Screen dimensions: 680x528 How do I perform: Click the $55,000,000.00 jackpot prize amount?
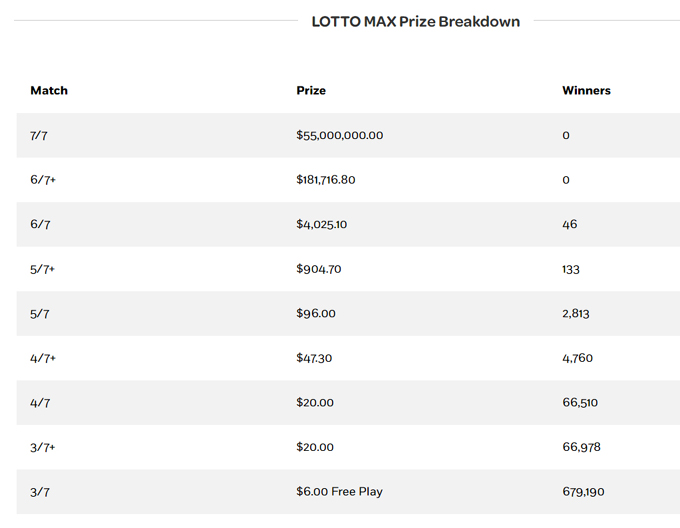tap(339, 135)
